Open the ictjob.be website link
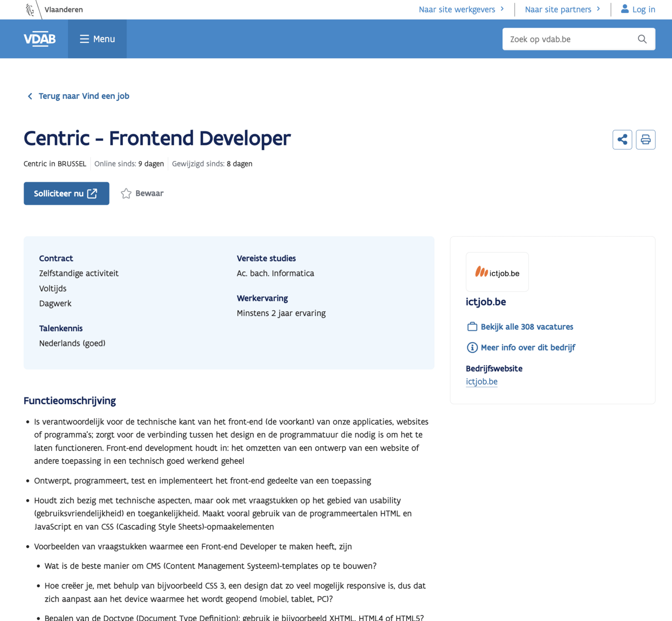This screenshot has width=672, height=621. coord(482,381)
